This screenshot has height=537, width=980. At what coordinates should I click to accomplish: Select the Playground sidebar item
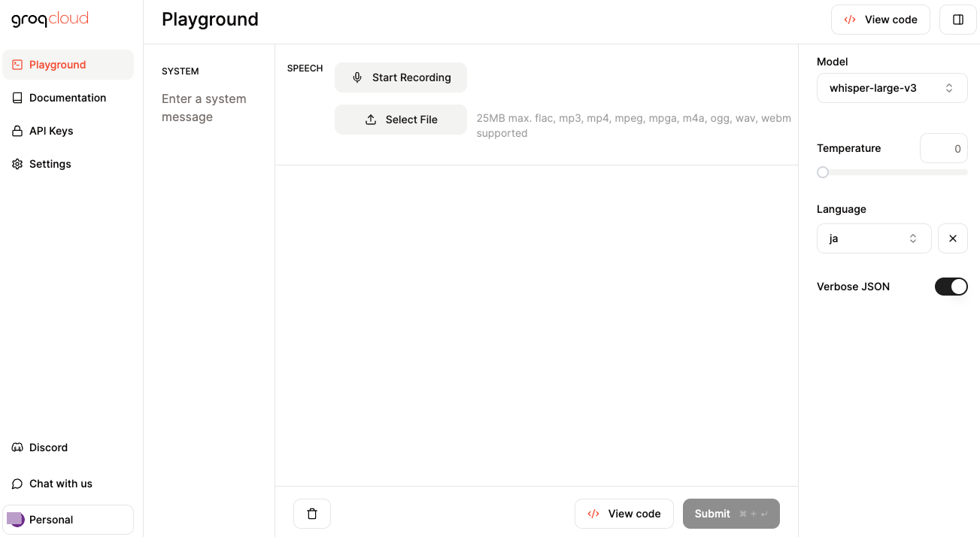click(57, 65)
